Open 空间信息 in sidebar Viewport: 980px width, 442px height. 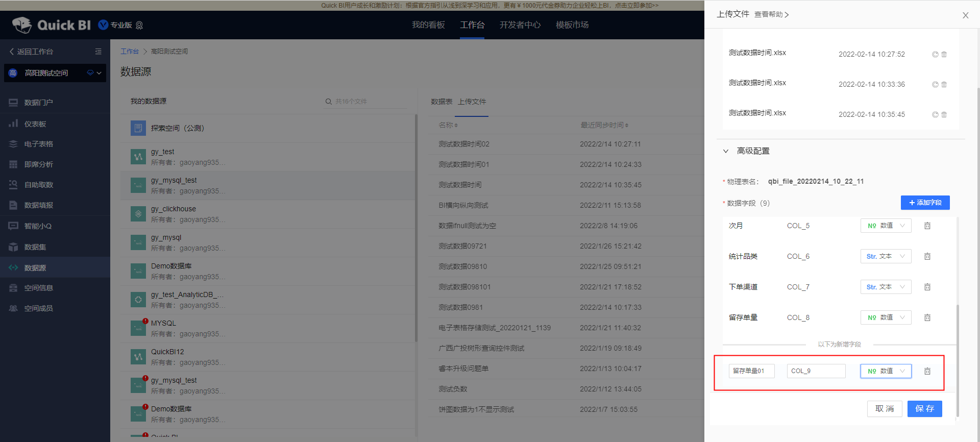55,288
